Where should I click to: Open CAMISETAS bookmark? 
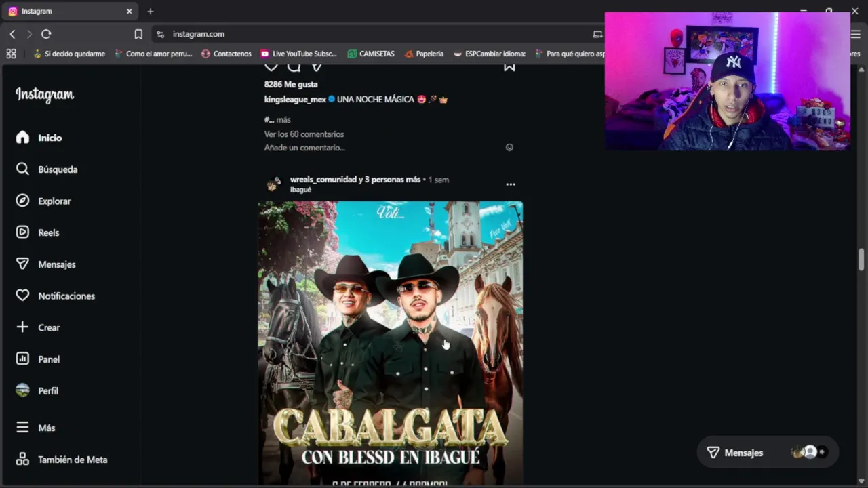point(370,54)
